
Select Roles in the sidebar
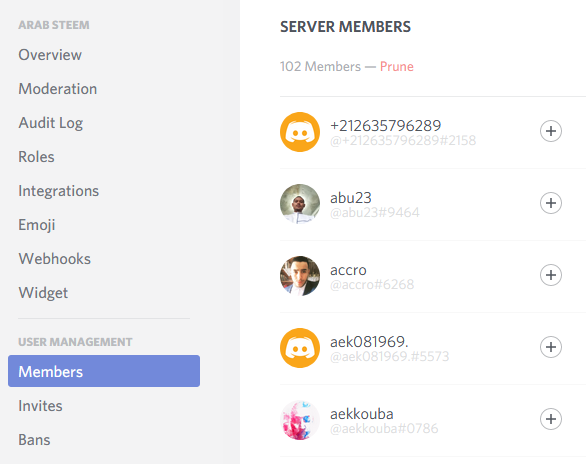point(36,157)
